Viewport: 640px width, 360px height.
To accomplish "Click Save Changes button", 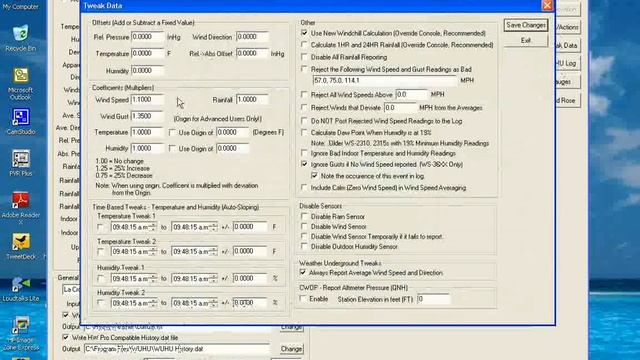I will pyautogui.click(x=525, y=25).
